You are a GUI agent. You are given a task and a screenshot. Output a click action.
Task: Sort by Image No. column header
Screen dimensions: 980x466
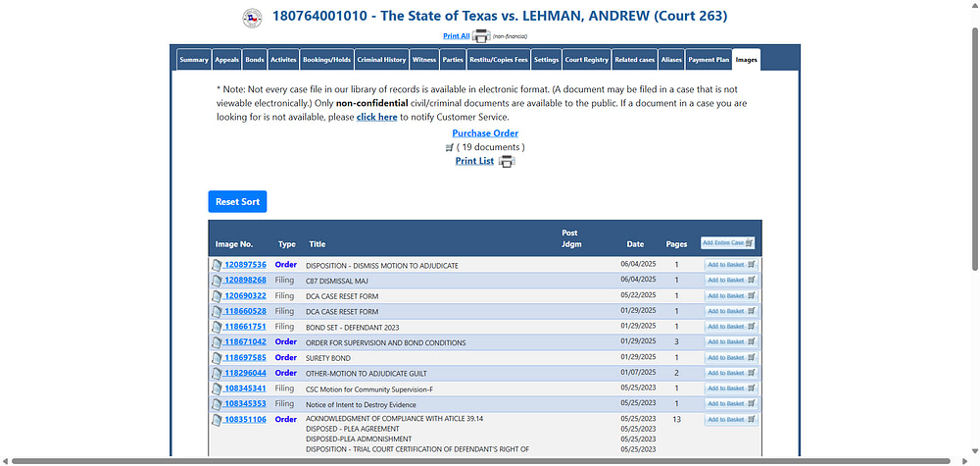click(x=234, y=244)
